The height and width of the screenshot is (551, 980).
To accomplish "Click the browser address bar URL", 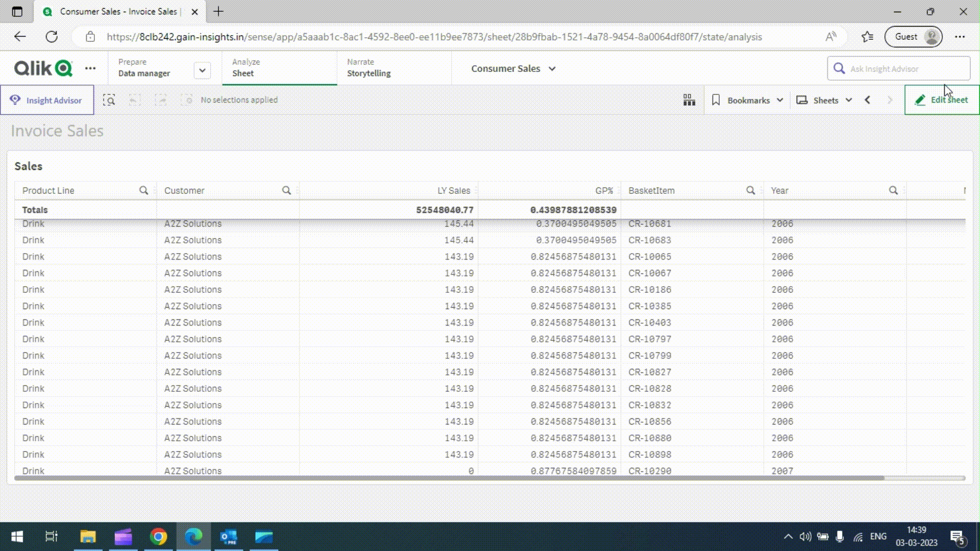I will pyautogui.click(x=434, y=37).
